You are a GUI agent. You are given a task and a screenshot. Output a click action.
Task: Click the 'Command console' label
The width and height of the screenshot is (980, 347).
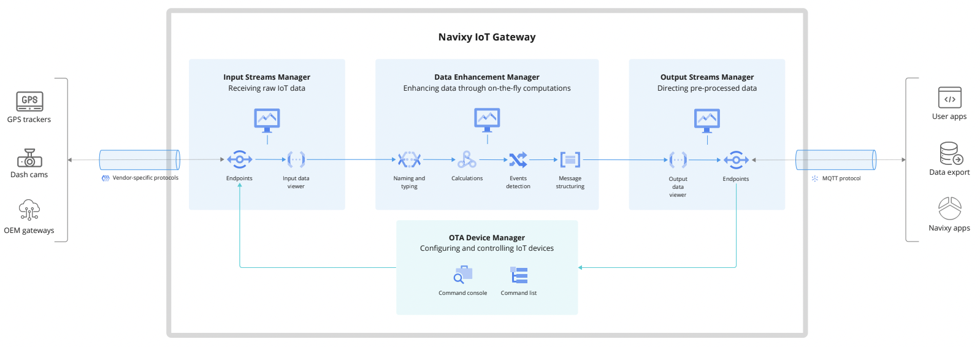(x=463, y=293)
